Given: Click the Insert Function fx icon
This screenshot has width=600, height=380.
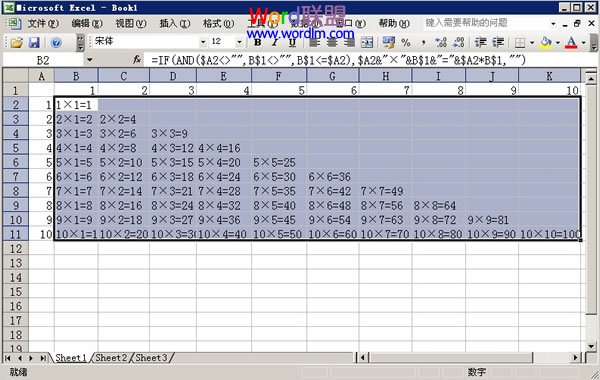Looking at the screenshot, I should (137, 60).
